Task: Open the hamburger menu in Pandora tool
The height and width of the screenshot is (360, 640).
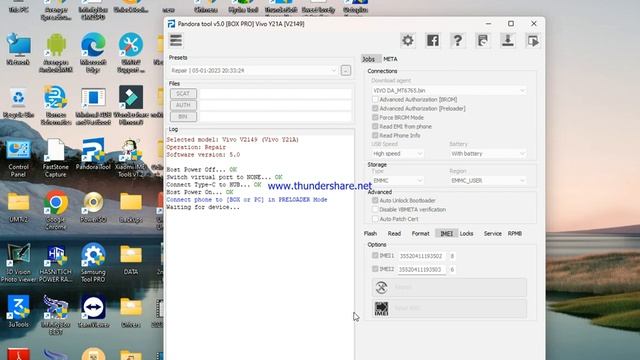Action: [x=176, y=40]
